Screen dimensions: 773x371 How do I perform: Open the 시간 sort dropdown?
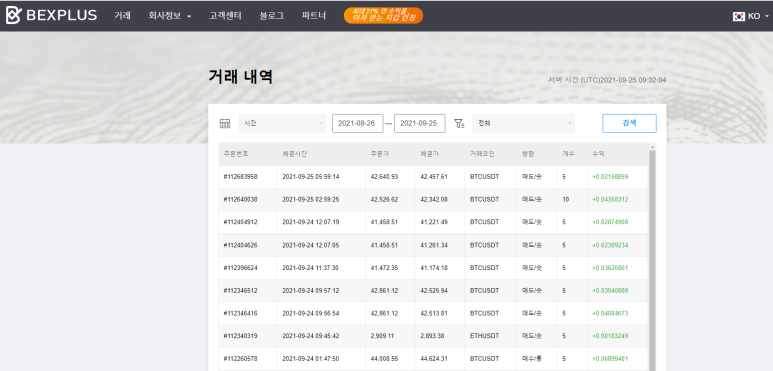(282, 124)
